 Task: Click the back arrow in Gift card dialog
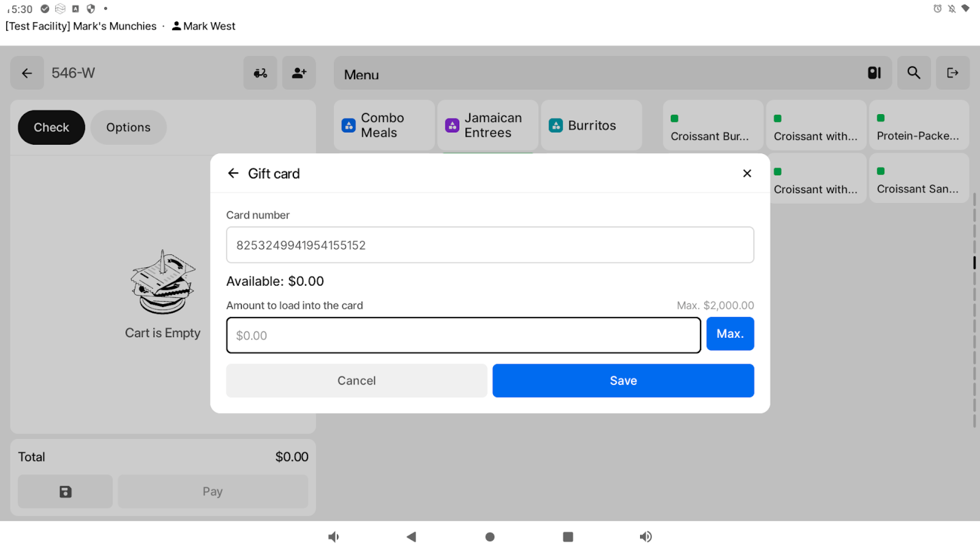233,173
